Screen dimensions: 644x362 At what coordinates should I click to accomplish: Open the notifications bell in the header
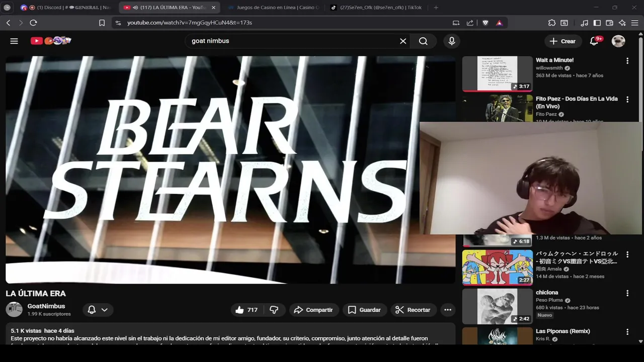pos(594,41)
